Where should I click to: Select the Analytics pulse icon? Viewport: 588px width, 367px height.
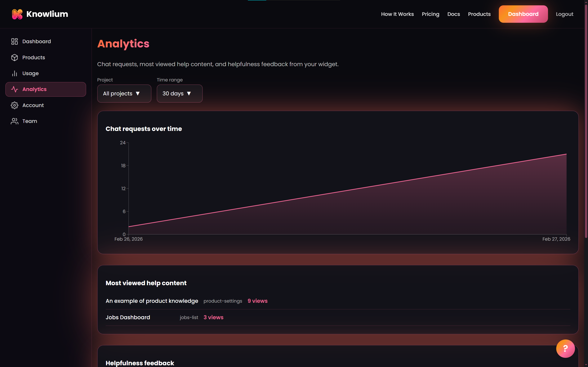15,89
